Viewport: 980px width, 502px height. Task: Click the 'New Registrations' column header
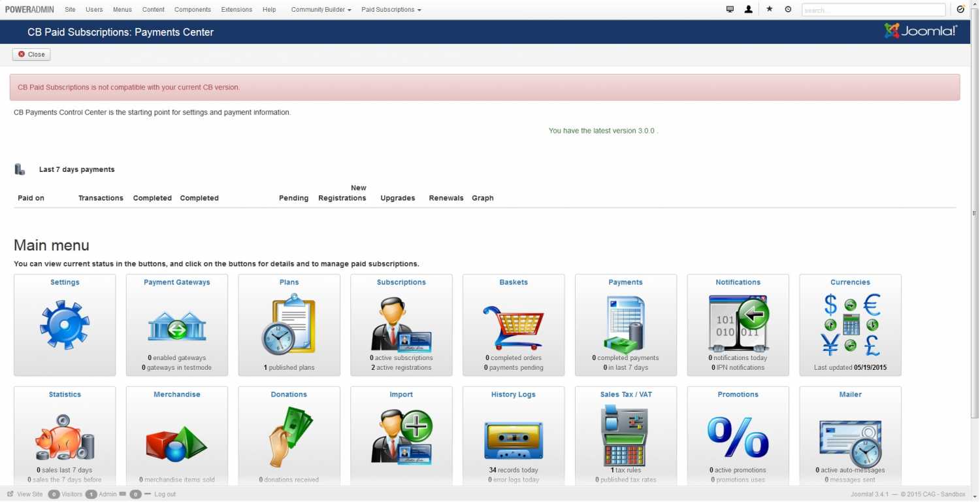[342, 193]
